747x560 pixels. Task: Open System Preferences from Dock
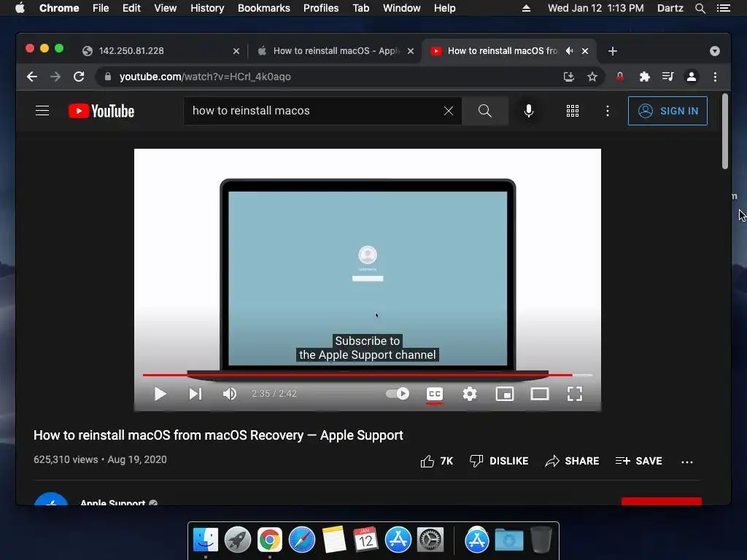click(x=430, y=540)
